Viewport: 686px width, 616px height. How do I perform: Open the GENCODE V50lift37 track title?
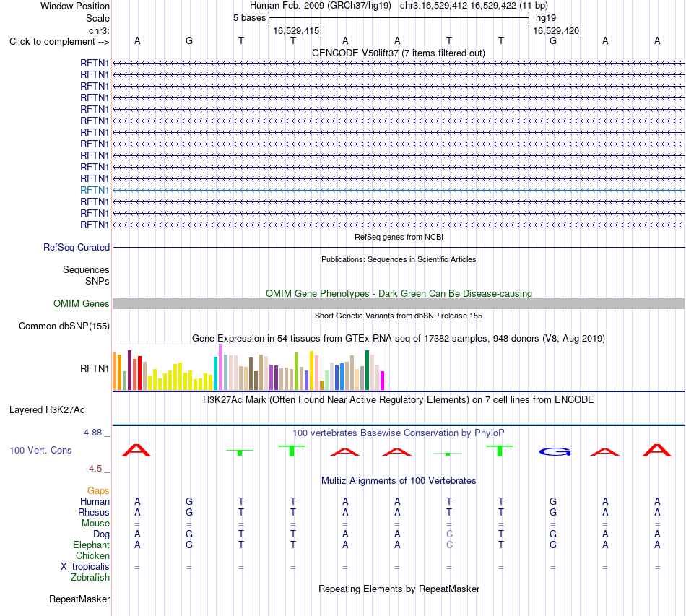pos(398,53)
